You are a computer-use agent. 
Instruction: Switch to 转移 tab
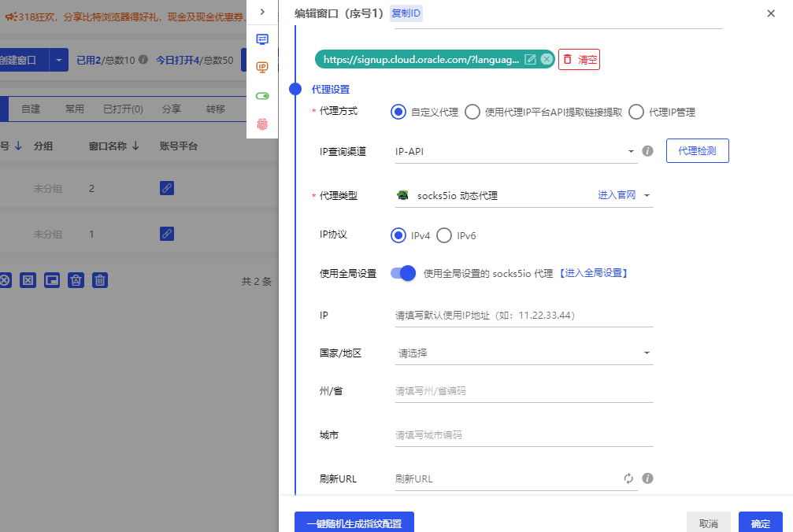click(x=216, y=109)
